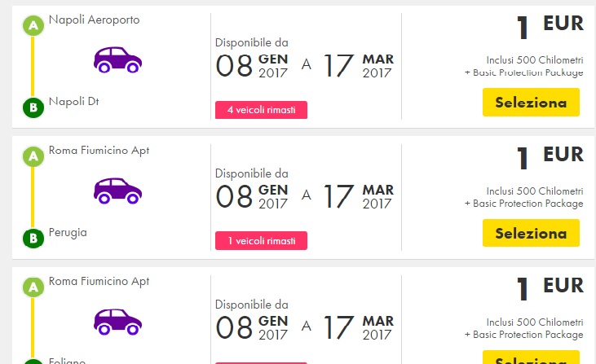Click the purple car icon for Napoli route
The width and height of the screenshot is (596, 364).
coord(118,59)
